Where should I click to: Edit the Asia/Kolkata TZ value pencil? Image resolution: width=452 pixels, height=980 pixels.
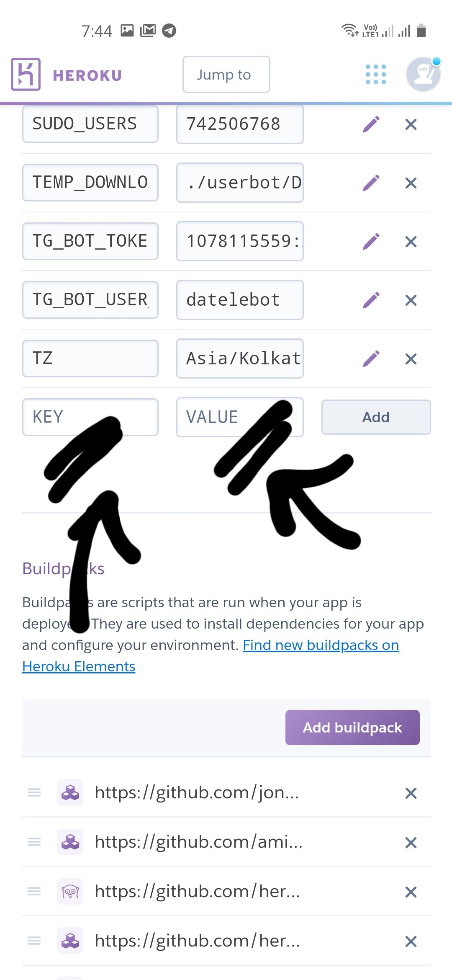[x=371, y=358]
